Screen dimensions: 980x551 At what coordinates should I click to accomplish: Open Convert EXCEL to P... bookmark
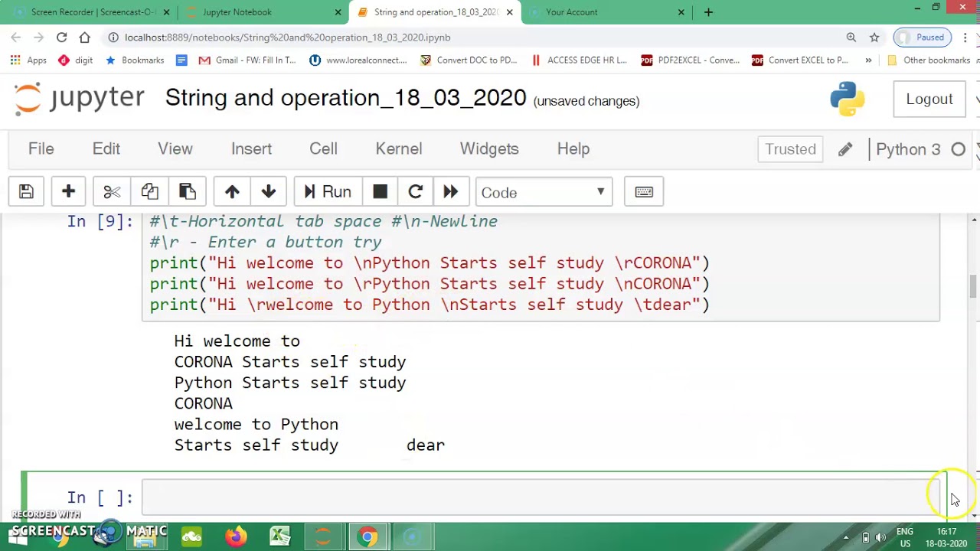(x=800, y=60)
